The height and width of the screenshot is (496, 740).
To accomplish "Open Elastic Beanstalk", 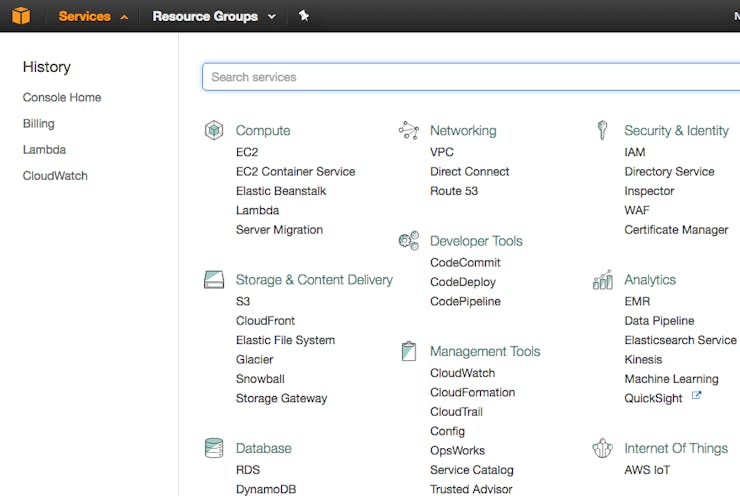I will 281,191.
